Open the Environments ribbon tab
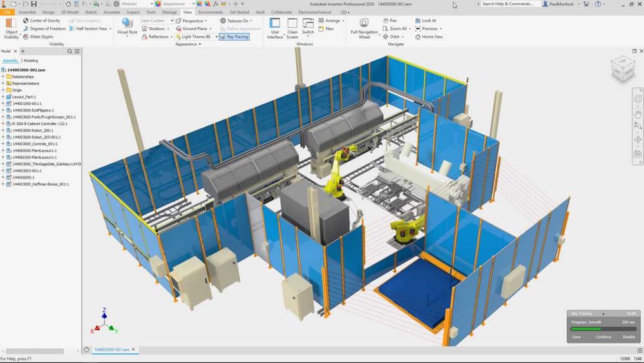The height and width of the screenshot is (363, 644). pyautogui.click(x=211, y=12)
